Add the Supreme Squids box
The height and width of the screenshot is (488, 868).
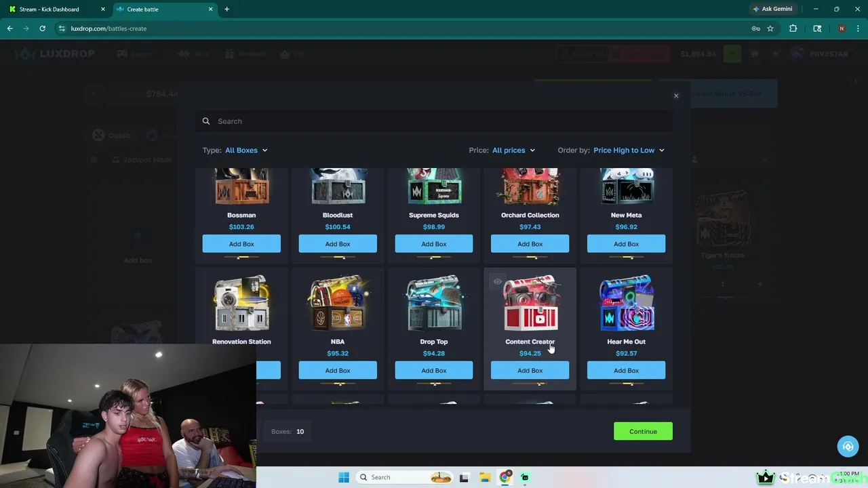click(434, 244)
